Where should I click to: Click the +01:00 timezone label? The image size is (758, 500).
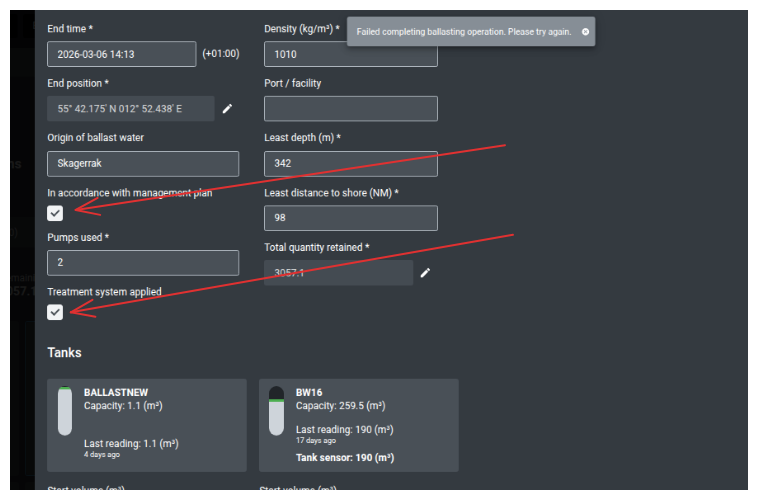[x=220, y=54]
